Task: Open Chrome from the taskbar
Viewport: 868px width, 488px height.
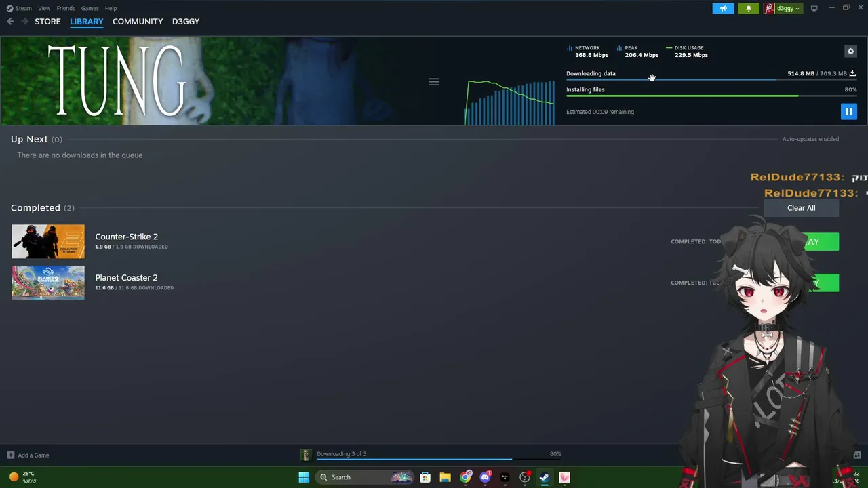Action: tap(465, 477)
